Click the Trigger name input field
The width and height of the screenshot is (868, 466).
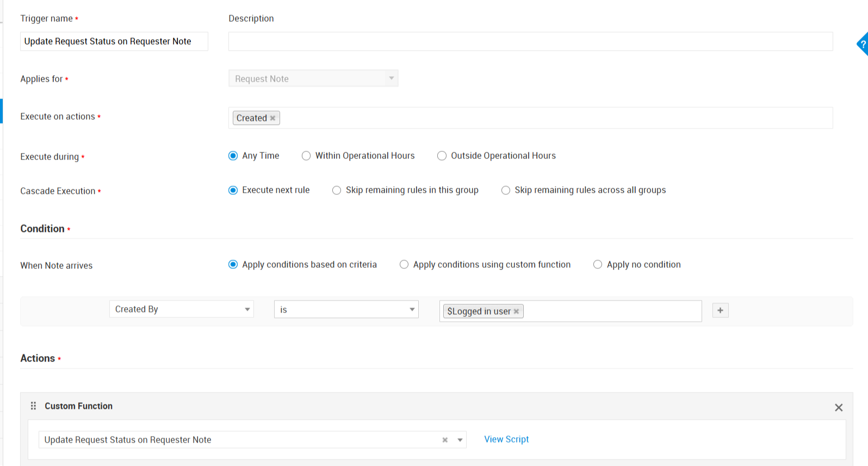pos(114,41)
